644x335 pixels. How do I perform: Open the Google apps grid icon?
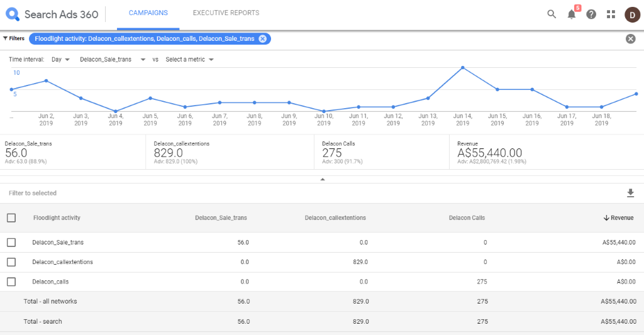[x=611, y=14]
